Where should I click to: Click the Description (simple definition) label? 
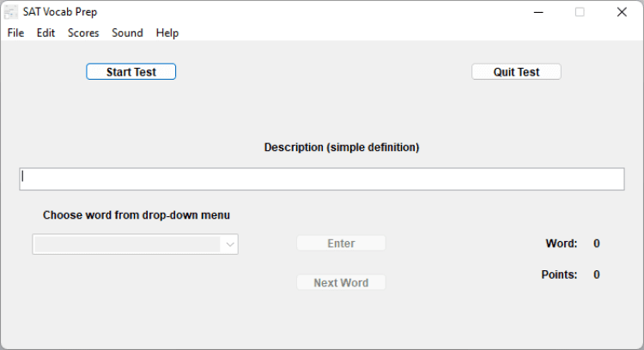point(341,148)
